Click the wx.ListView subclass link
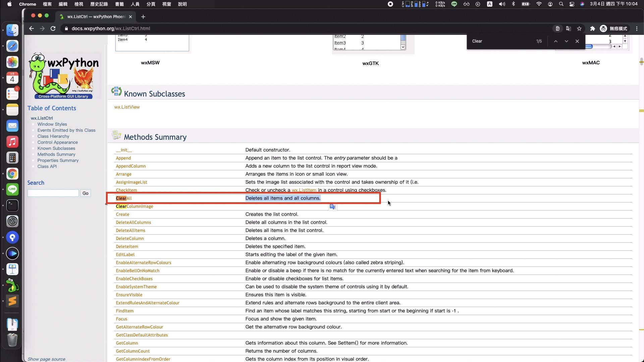Viewport: 644px width, 362px height. [127, 107]
